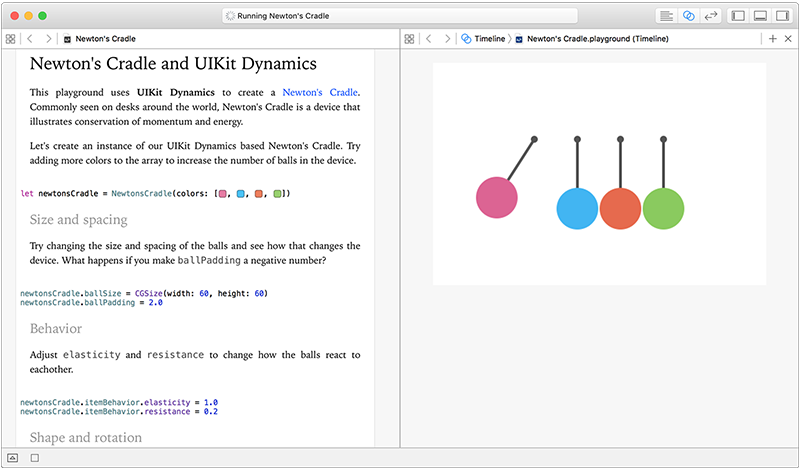The height and width of the screenshot is (470, 800).
Task: Open Newton's Cradle.playground (Timeline) jump bar item
Action: (592, 39)
